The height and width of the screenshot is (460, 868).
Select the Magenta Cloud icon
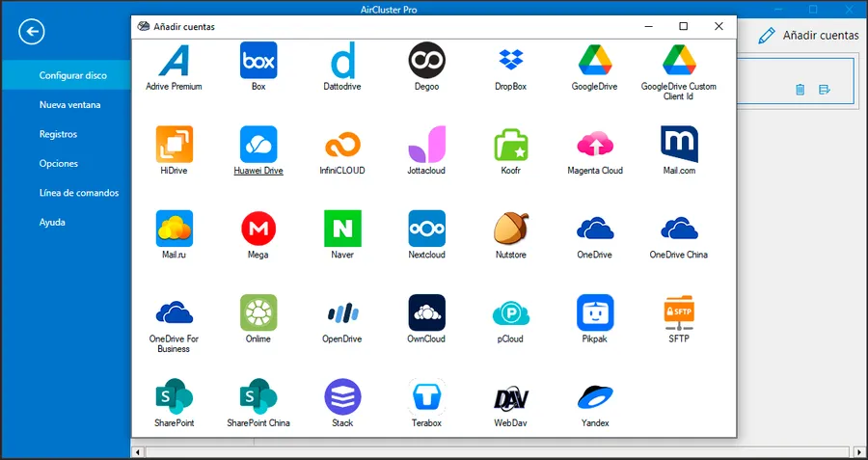[x=595, y=145]
